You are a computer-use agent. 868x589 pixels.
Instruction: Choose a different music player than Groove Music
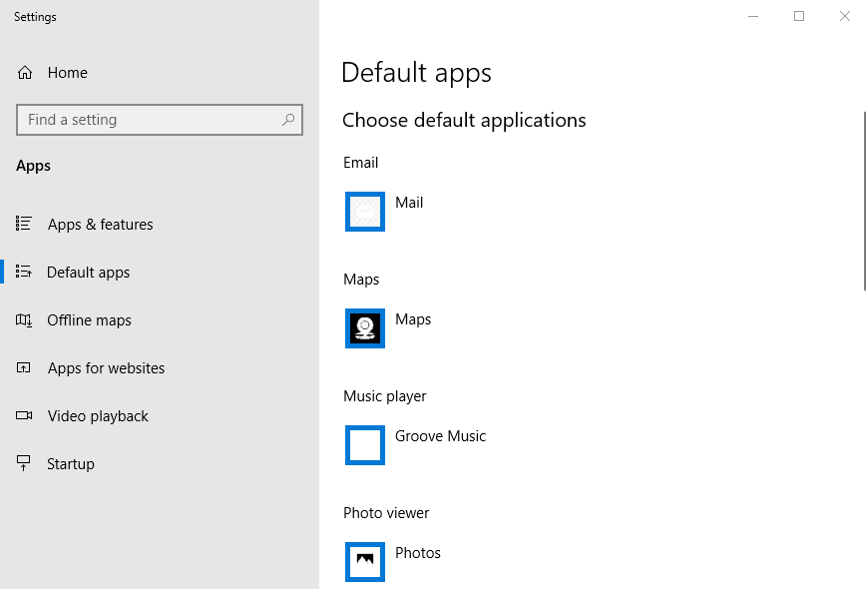tap(440, 436)
